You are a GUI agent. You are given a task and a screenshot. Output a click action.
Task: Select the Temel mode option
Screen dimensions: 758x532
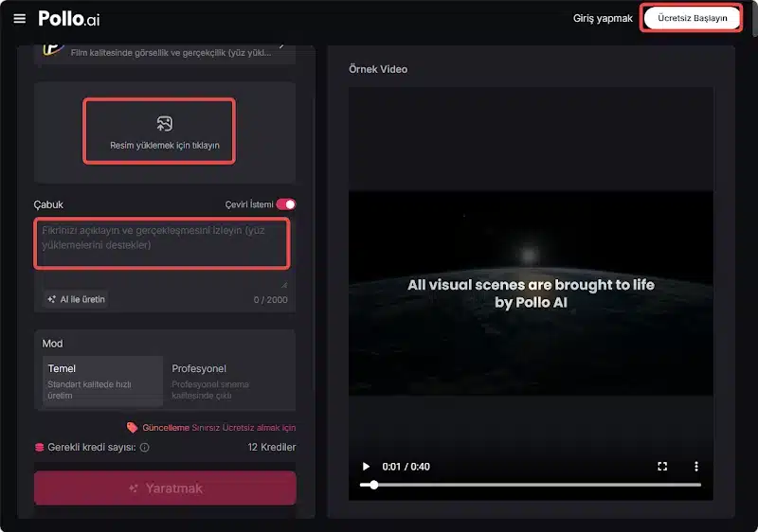click(102, 381)
